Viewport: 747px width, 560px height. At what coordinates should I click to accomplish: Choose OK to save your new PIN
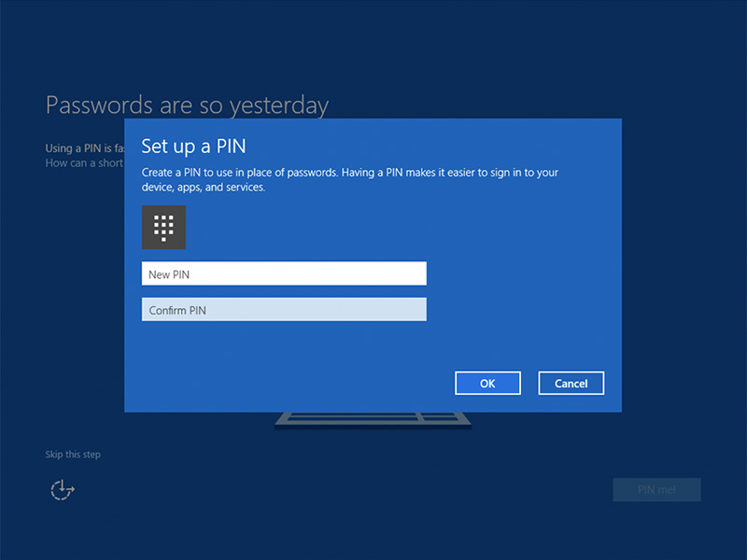[487, 383]
